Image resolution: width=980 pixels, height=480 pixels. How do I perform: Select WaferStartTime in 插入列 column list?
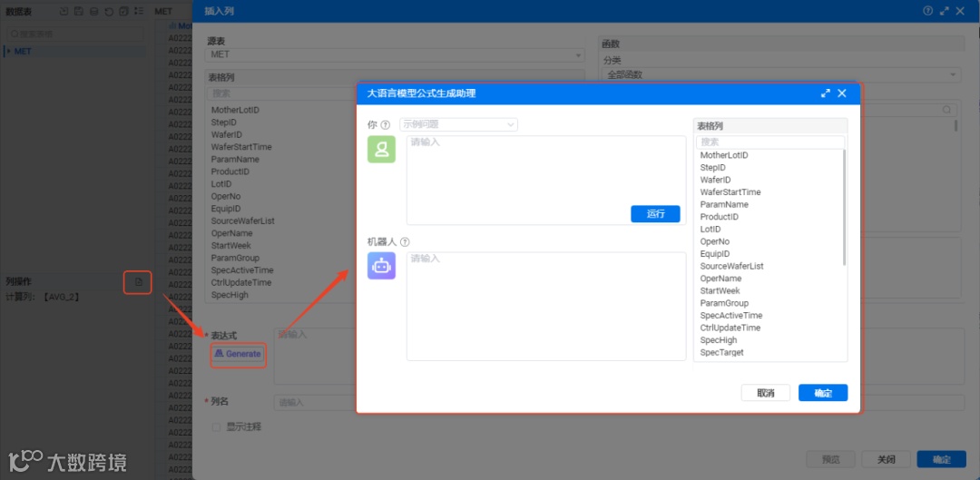(x=241, y=147)
